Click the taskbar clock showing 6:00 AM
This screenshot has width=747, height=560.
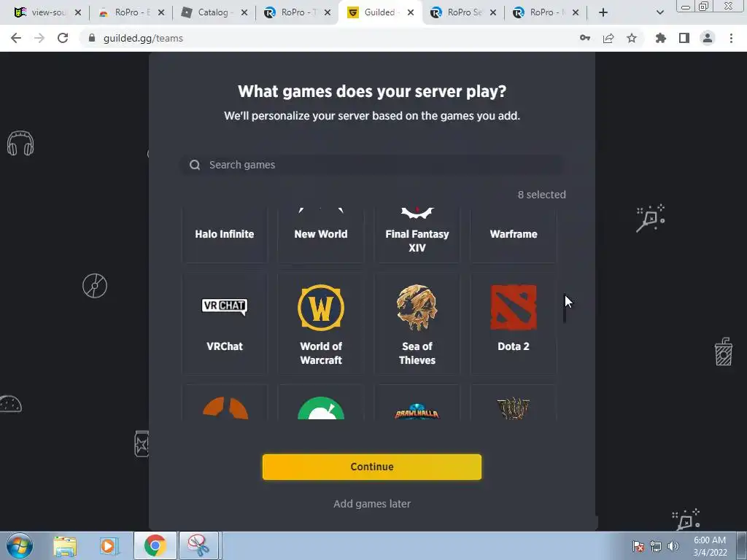[710, 545]
